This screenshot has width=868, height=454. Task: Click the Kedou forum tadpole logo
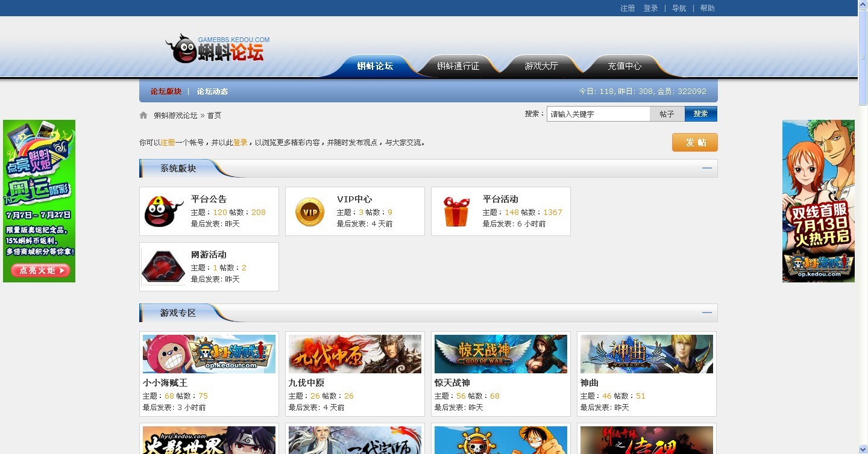[x=217, y=49]
